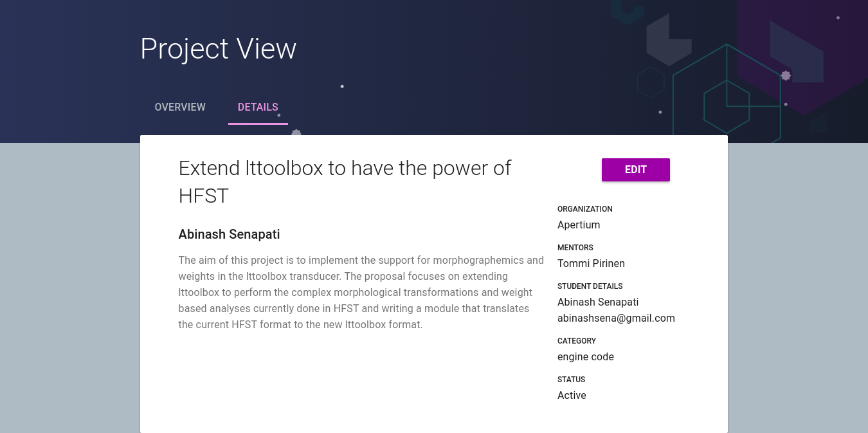Click the STATUS label

[x=572, y=380]
